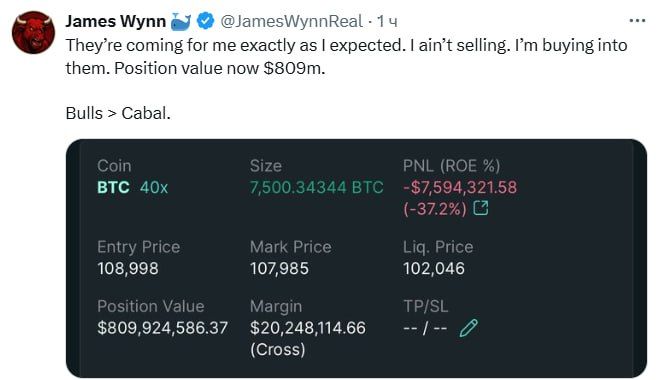Click the whale emoji beside James Wynn
Viewport: 664px width, 380px height.
[x=181, y=22]
